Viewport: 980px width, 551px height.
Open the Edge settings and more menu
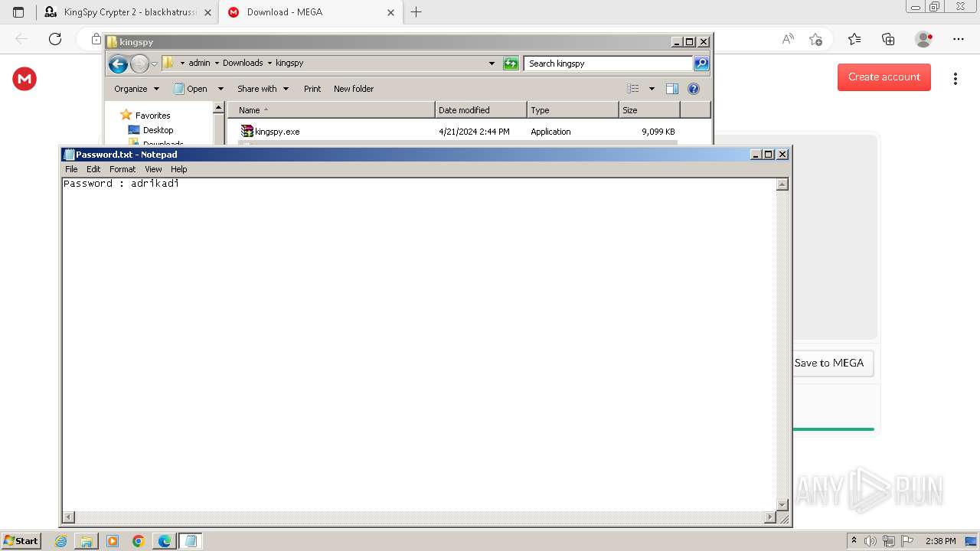coord(958,39)
